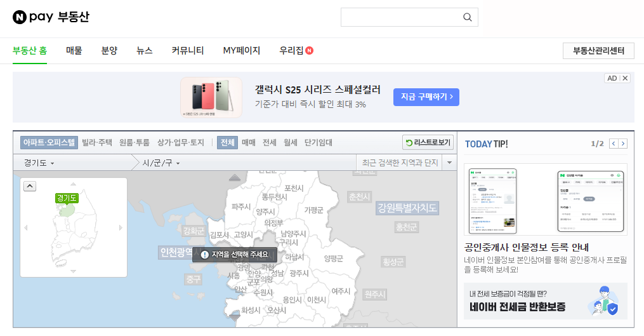The width and height of the screenshot is (644, 336).
Task: Select 전세 trade type filter
Action: 270,142
